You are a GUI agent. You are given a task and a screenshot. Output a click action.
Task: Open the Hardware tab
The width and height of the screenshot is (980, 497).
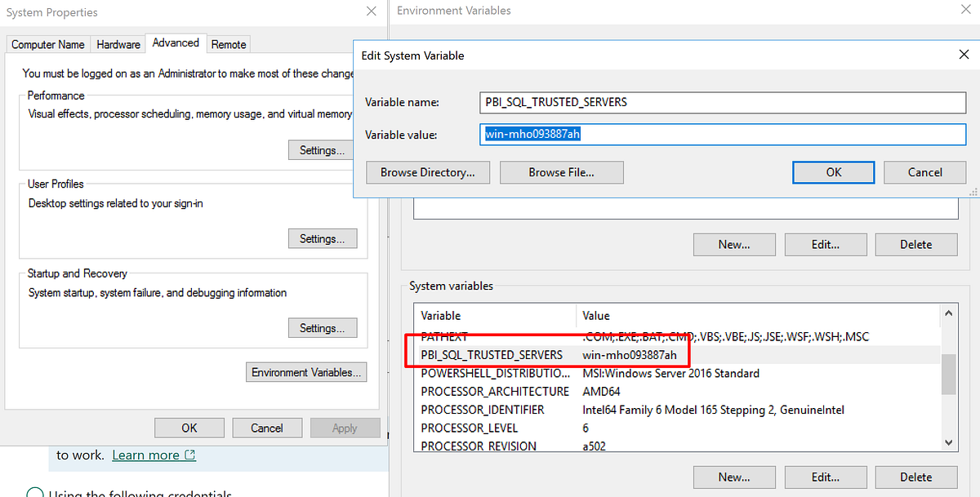click(x=118, y=44)
